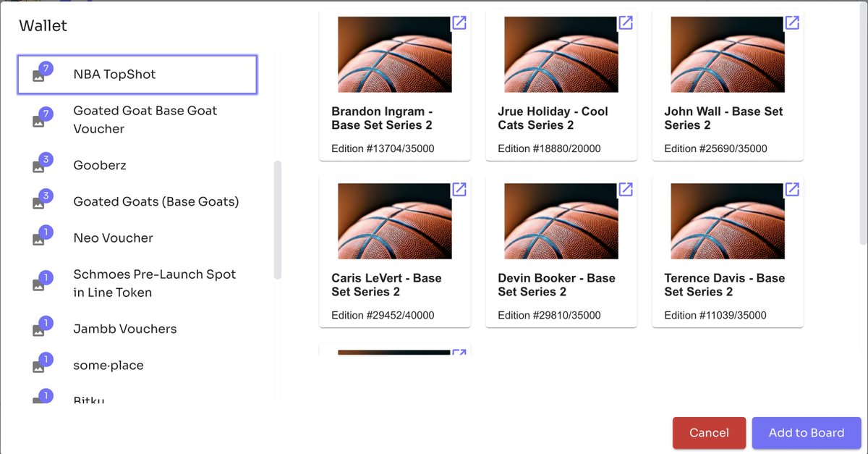Open external link on Brandon Ingram card
The width and height of the screenshot is (868, 454).
pyautogui.click(x=459, y=22)
